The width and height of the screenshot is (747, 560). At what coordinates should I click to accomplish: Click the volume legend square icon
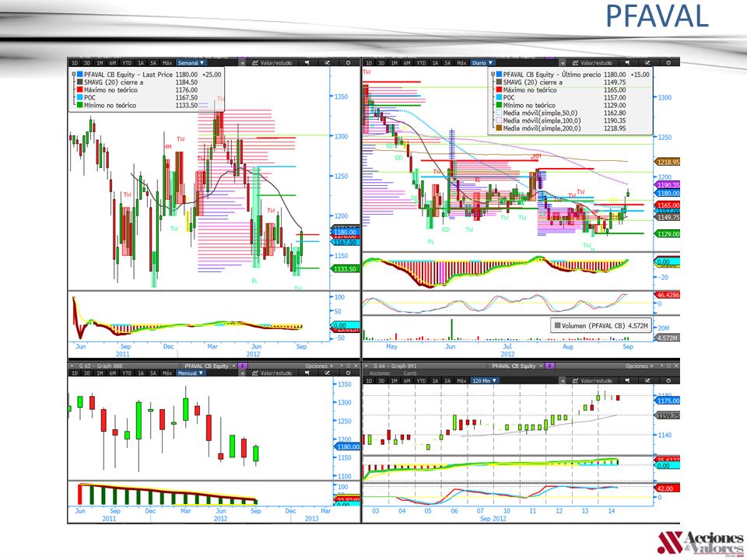[557, 326]
